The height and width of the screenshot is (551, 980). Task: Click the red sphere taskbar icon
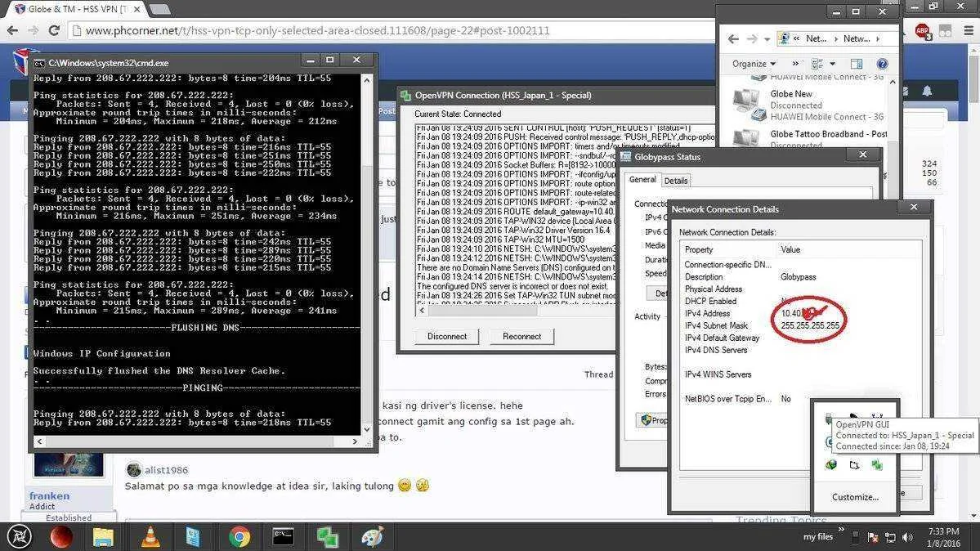[61, 537]
